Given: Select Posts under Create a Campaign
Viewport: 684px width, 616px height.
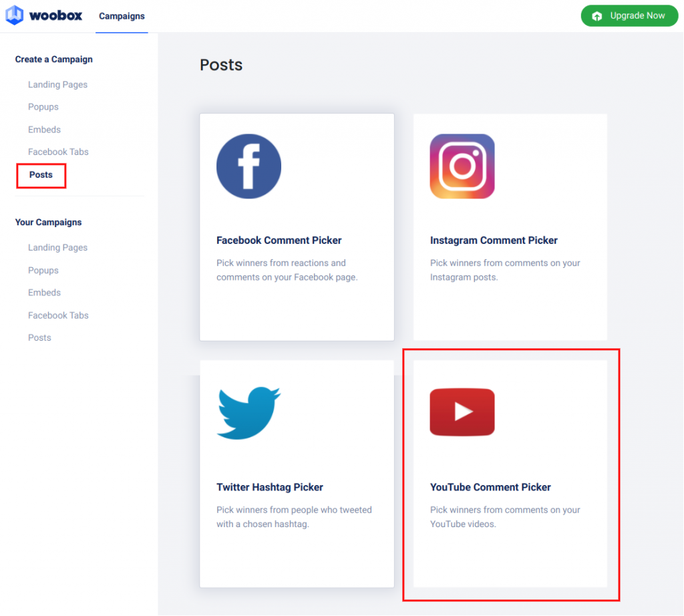Looking at the screenshot, I should (41, 175).
